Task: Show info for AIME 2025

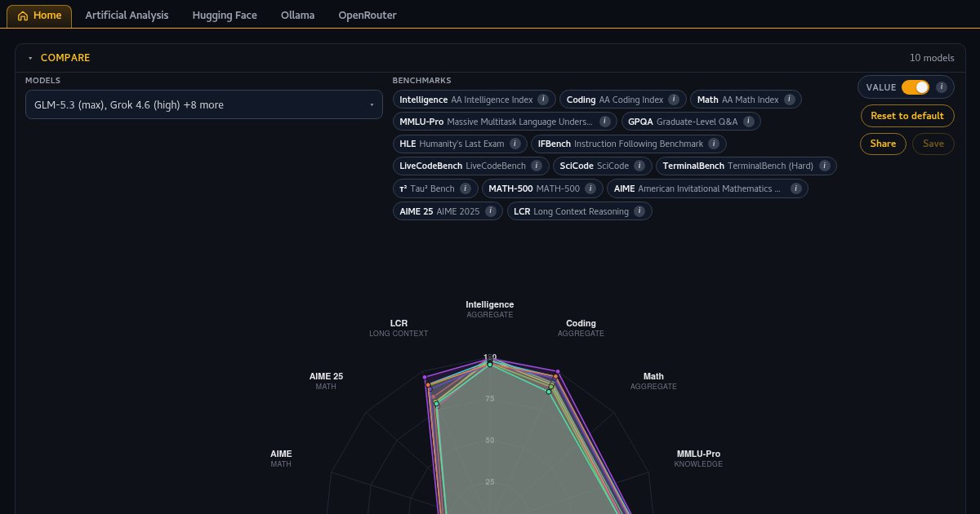Action: click(490, 211)
